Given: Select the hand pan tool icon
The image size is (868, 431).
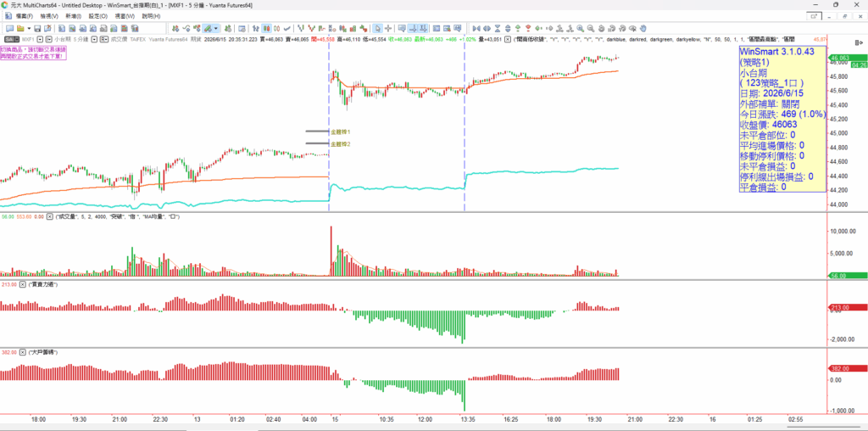Looking at the screenshot, I should [x=643, y=28].
